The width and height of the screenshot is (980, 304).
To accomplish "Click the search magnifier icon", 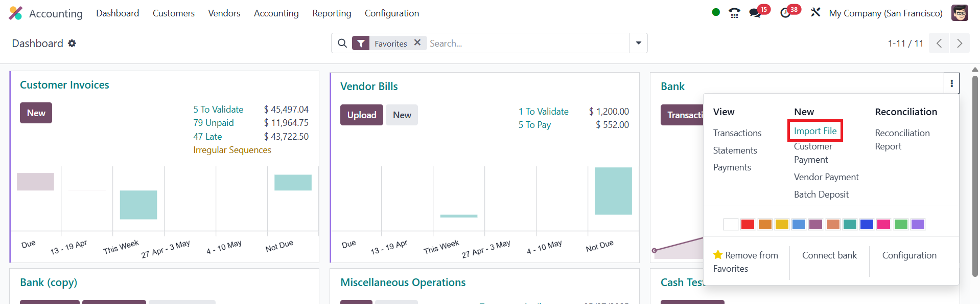I will [x=342, y=44].
